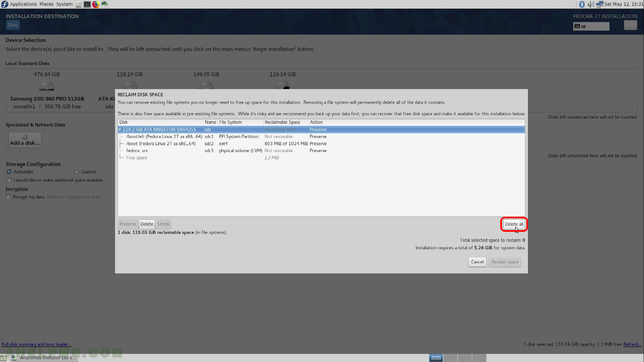Click the 'EFI System Partition' file system cell
Image resolution: width=644 pixels, height=362 pixels.
tap(238, 136)
